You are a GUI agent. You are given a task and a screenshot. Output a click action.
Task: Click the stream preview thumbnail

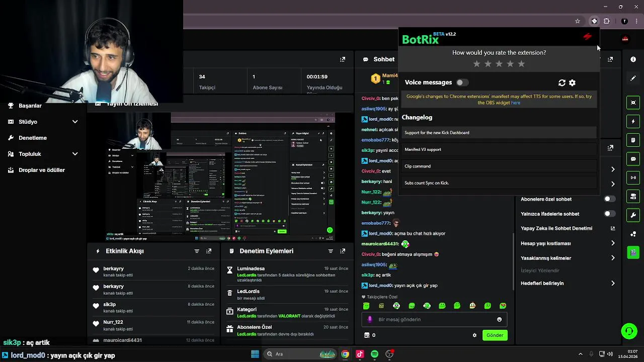point(221,177)
